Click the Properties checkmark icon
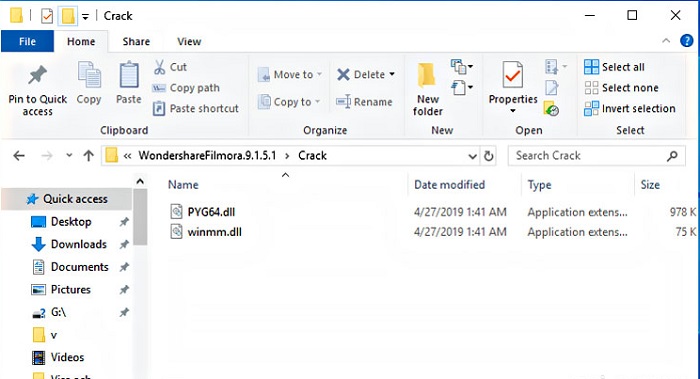Screen dimensions: 700x379 pyautogui.click(x=512, y=75)
